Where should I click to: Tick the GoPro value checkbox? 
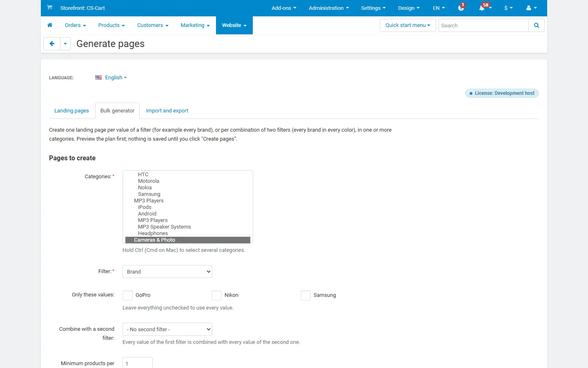point(127,295)
